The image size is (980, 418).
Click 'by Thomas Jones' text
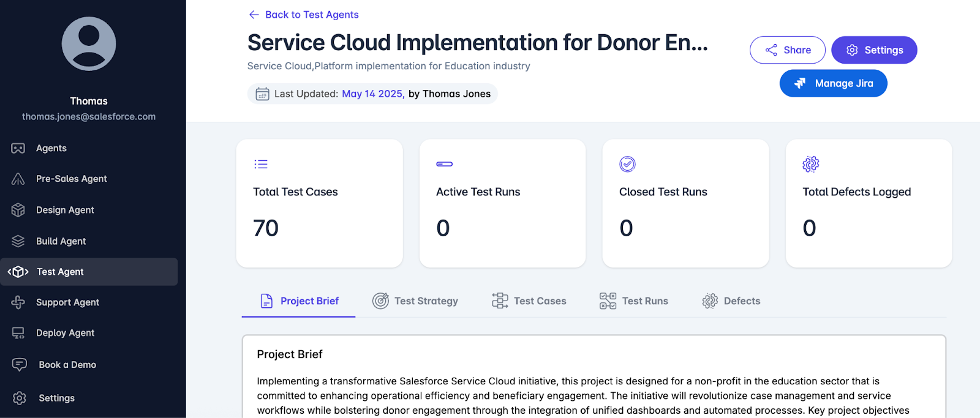tap(450, 94)
